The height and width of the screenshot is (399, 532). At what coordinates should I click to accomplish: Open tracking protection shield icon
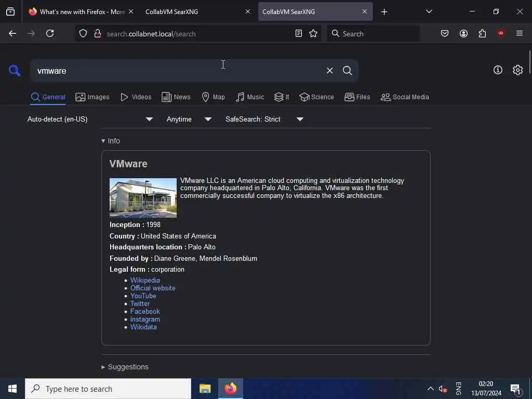pyautogui.click(x=83, y=34)
